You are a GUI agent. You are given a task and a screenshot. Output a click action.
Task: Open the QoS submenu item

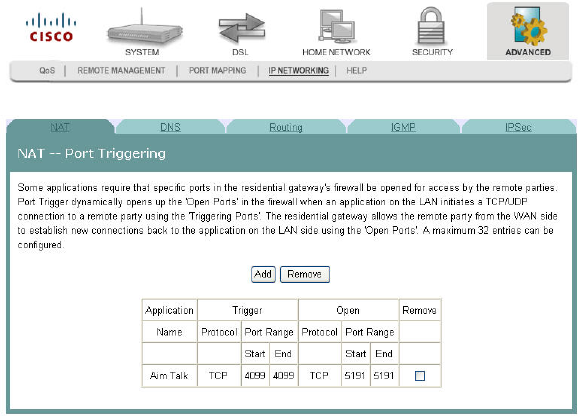47,70
